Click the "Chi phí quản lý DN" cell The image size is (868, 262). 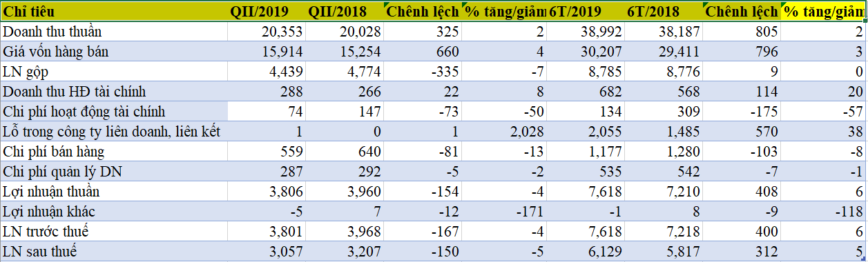(115, 171)
